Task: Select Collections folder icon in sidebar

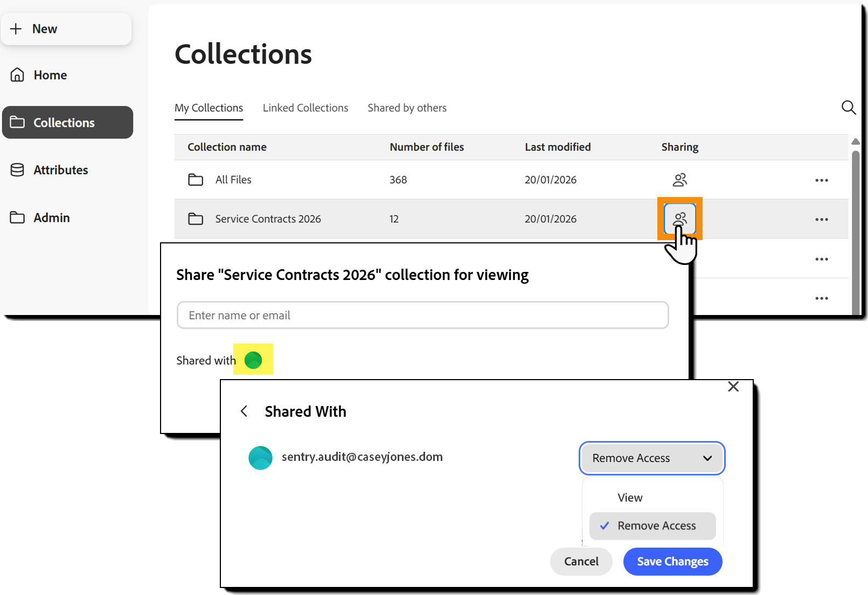Action: tap(18, 122)
